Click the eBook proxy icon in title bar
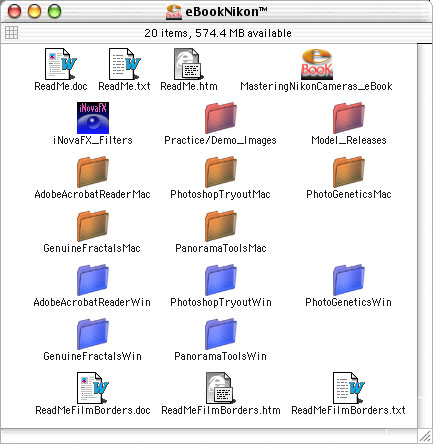The image size is (433, 444). (x=174, y=12)
